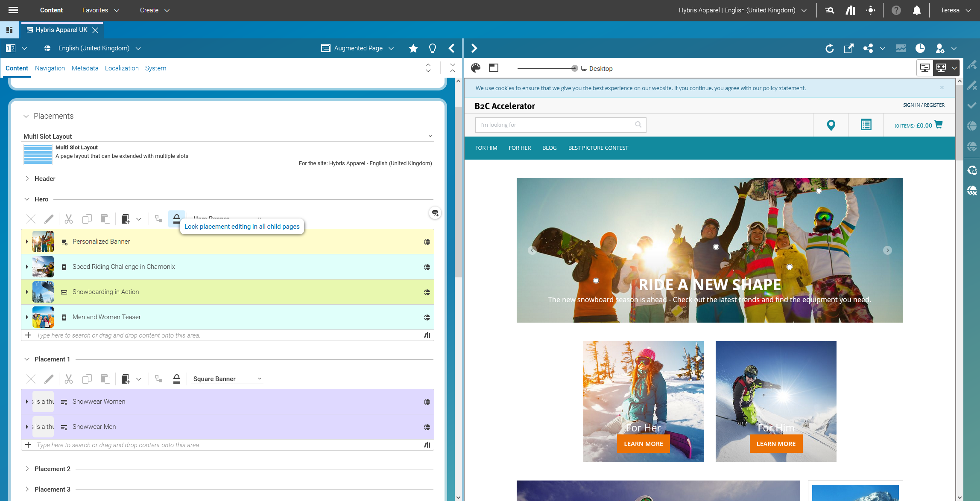Expand the Header placement section

(x=27, y=178)
